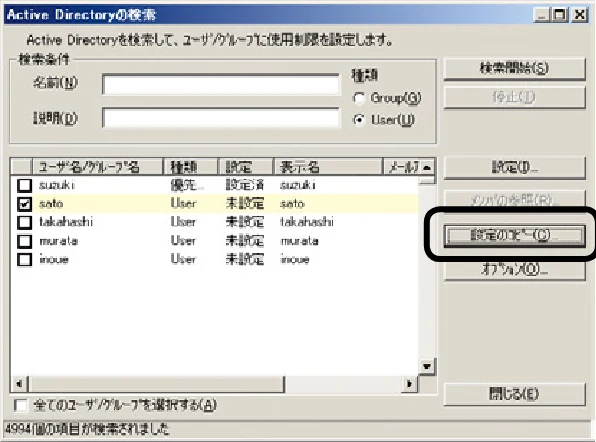This screenshot has width=596, height=442.
Task: Select the User(U) radio button
Action: point(359,120)
